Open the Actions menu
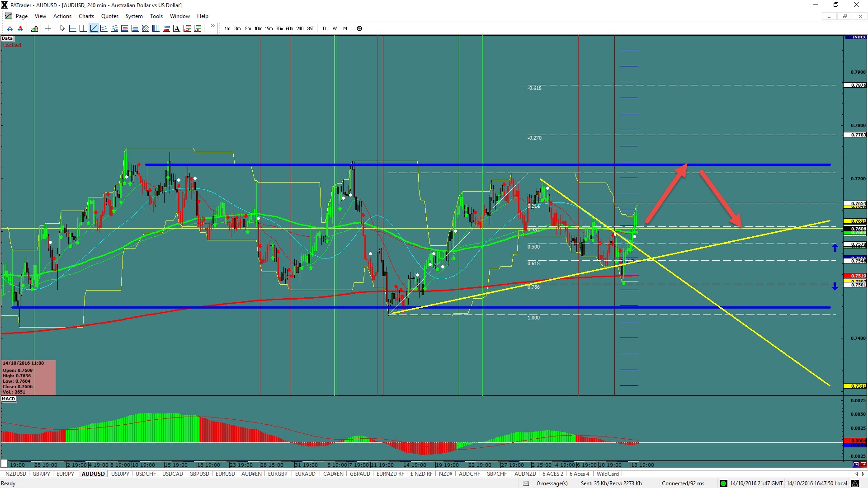868x488 pixels. [62, 16]
